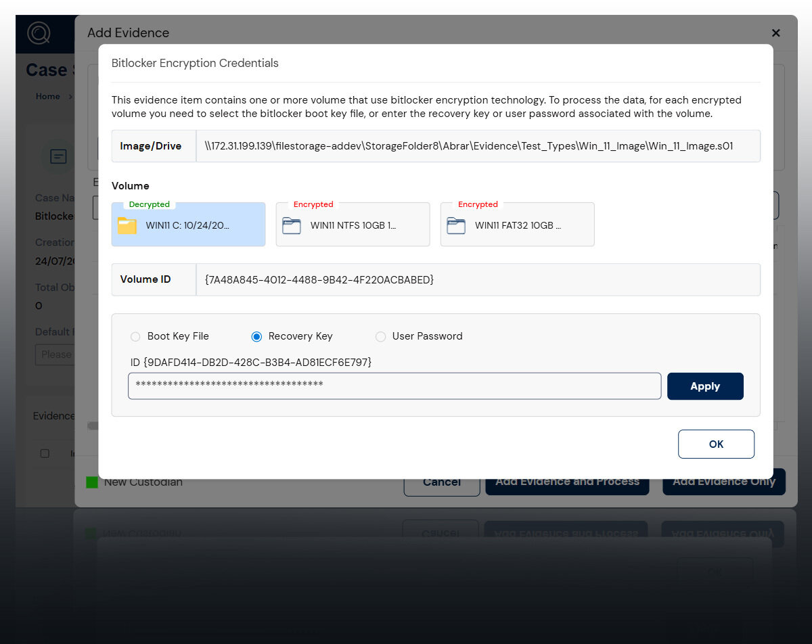Click Add Evidence Only button
The height and width of the screenshot is (644, 812).
point(724,482)
